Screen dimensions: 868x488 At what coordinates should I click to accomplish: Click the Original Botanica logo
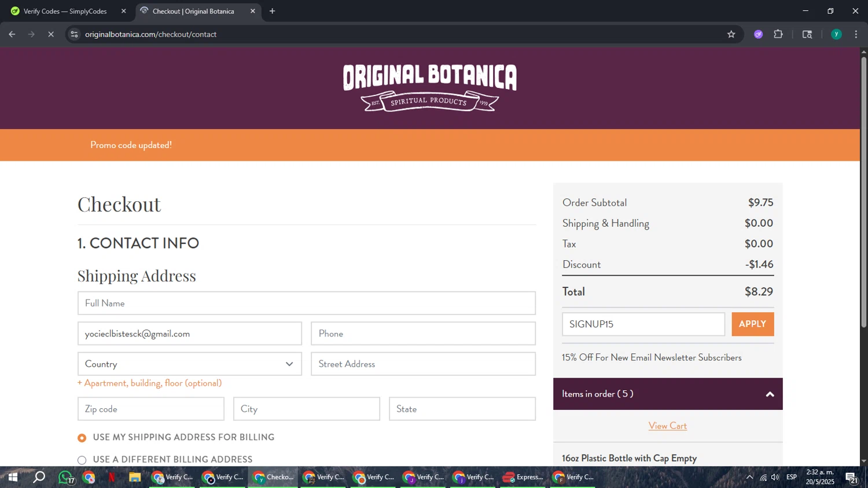[x=430, y=88]
